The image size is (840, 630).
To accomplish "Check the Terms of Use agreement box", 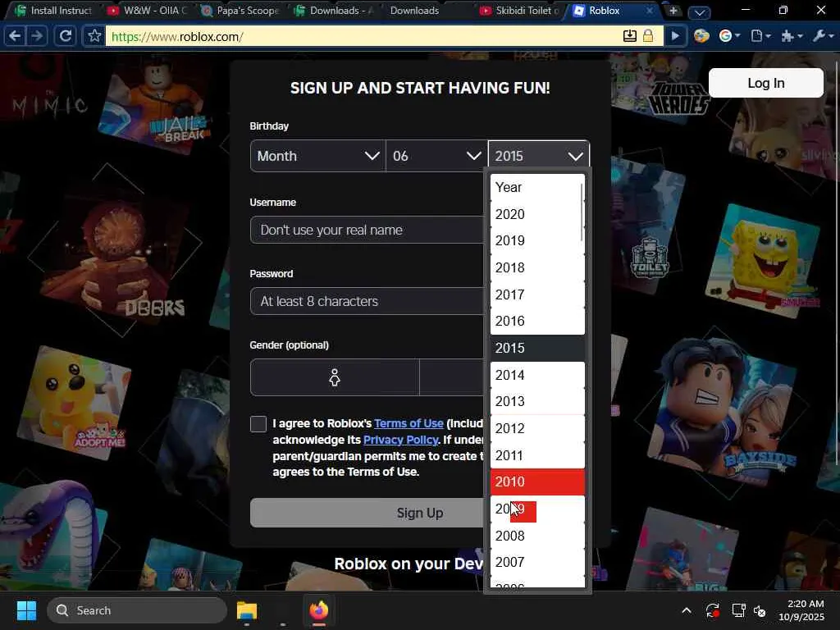I will [258, 424].
